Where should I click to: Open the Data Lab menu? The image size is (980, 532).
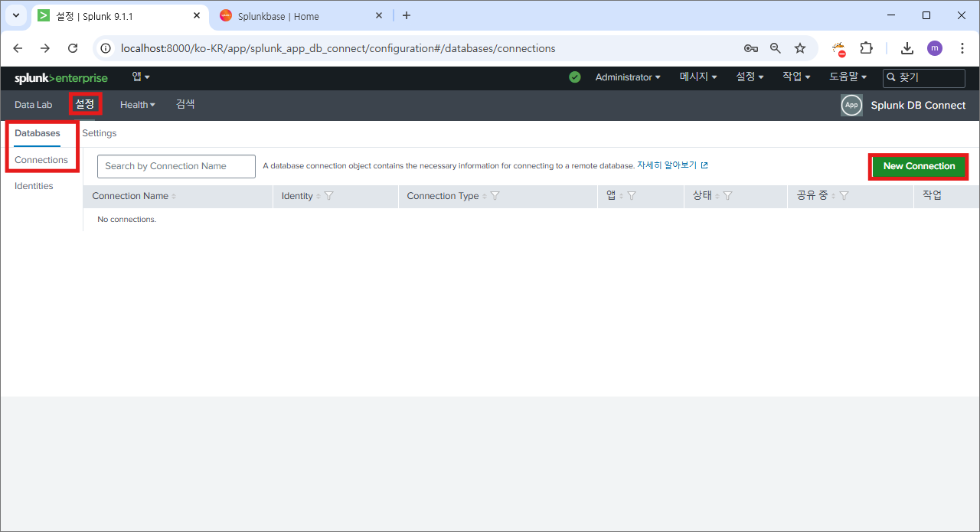pos(33,105)
